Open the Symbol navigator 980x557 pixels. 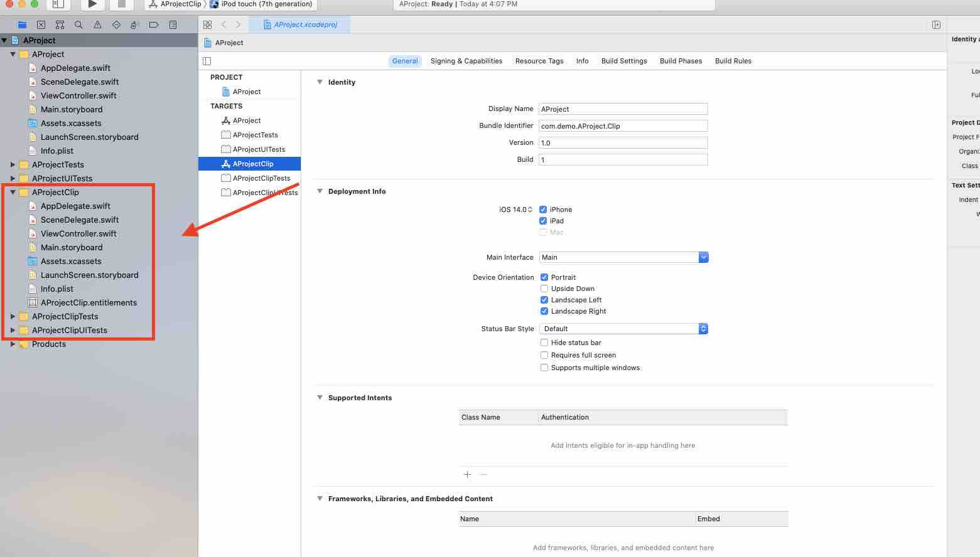click(x=60, y=25)
